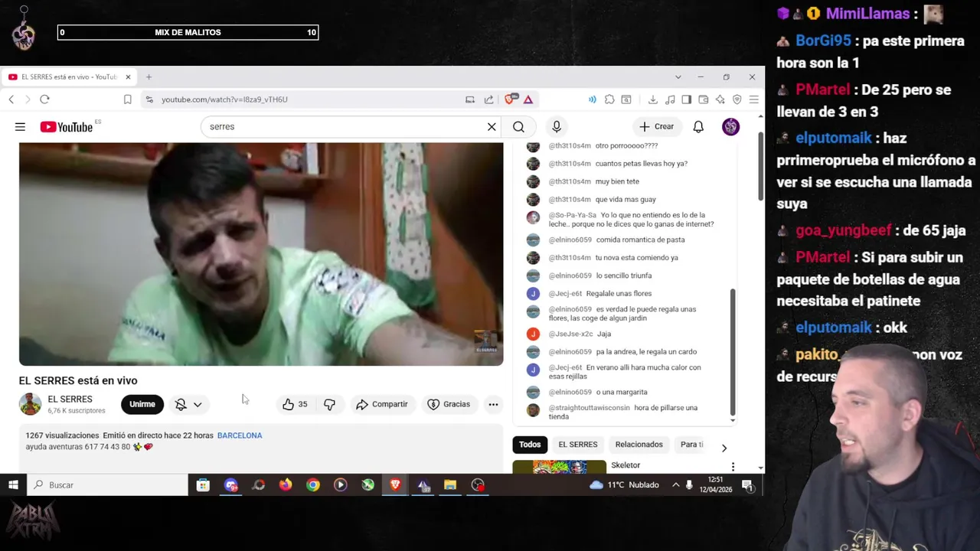Go back in browser history
Image resolution: width=980 pixels, height=551 pixels.
point(11,99)
